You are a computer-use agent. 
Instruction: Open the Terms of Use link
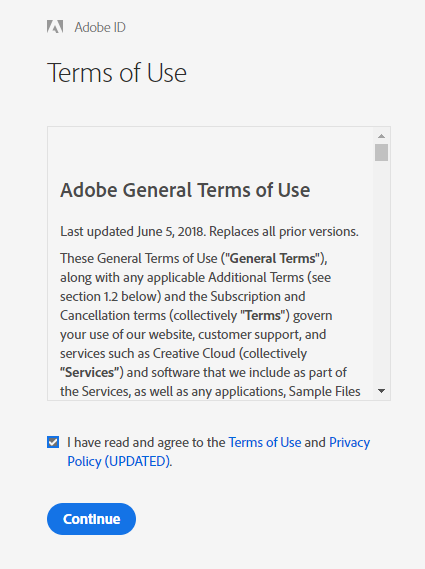[x=265, y=442]
